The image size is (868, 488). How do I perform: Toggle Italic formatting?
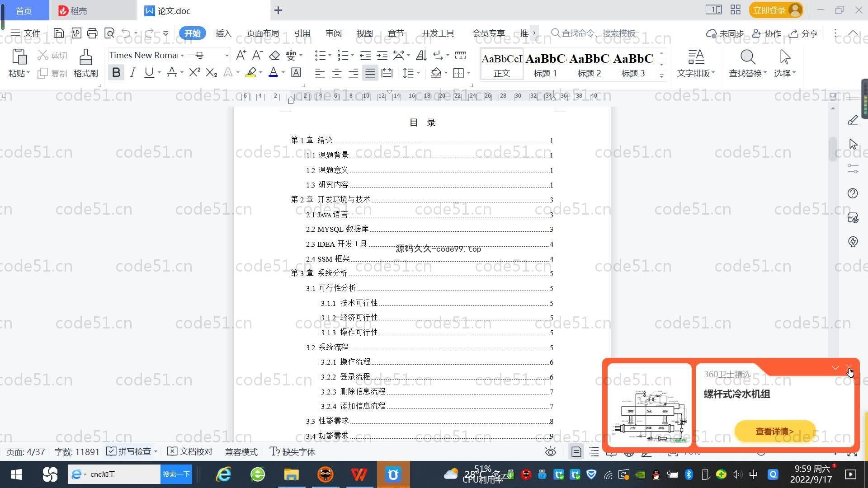(132, 72)
